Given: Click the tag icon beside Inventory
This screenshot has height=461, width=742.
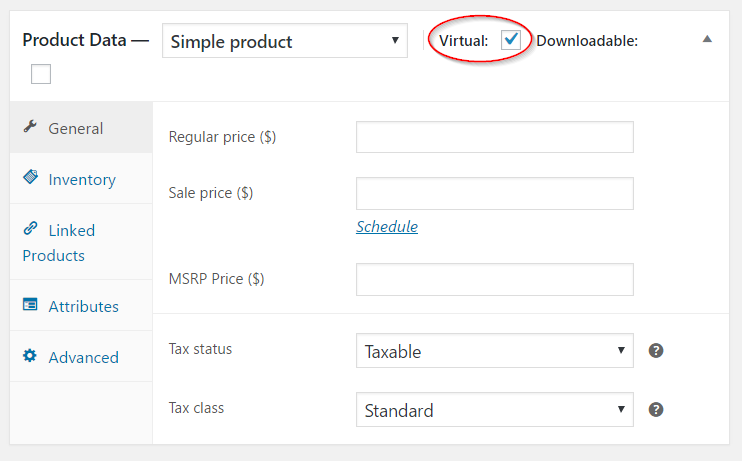Looking at the screenshot, I should pyautogui.click(x=30, y=177).
